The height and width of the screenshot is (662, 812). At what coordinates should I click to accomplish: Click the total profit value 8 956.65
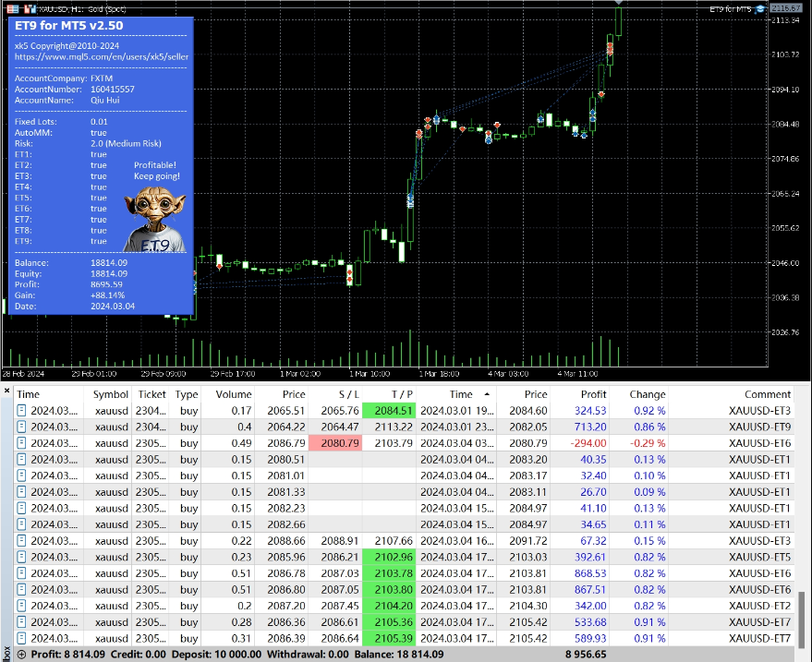585,655
